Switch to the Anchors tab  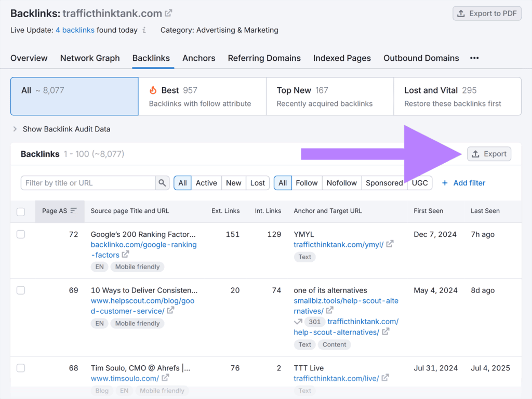(199, 58)
